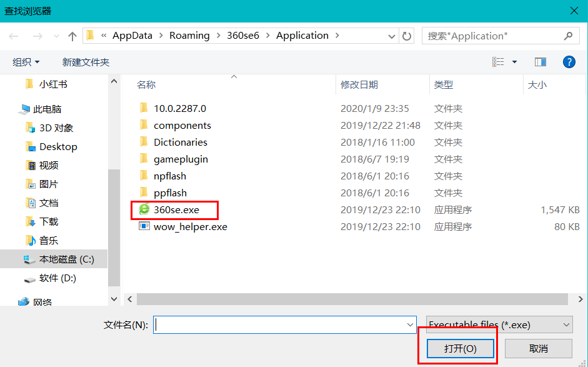The height and width of the screenshot is (367, 588).
Task: Select 此电脑 in navigation pane
Action: tap(47, 109)
